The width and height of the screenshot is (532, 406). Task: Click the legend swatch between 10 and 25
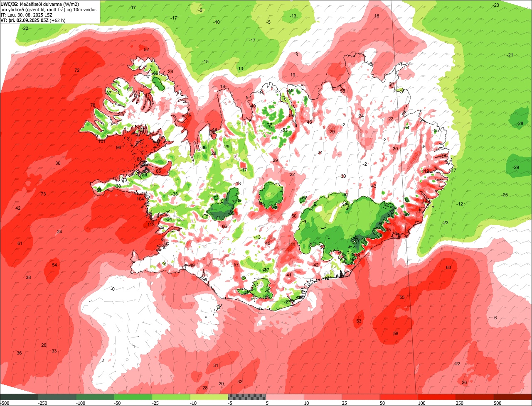coord(323,397)
